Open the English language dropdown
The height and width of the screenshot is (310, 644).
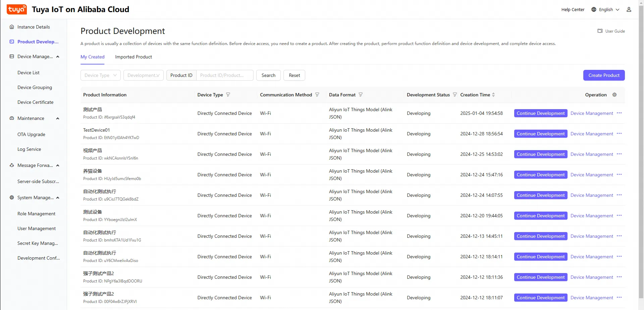coord(605,9)
